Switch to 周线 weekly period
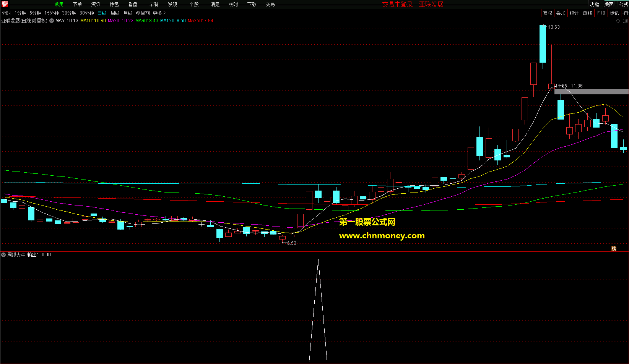 [x=115, y=13]
